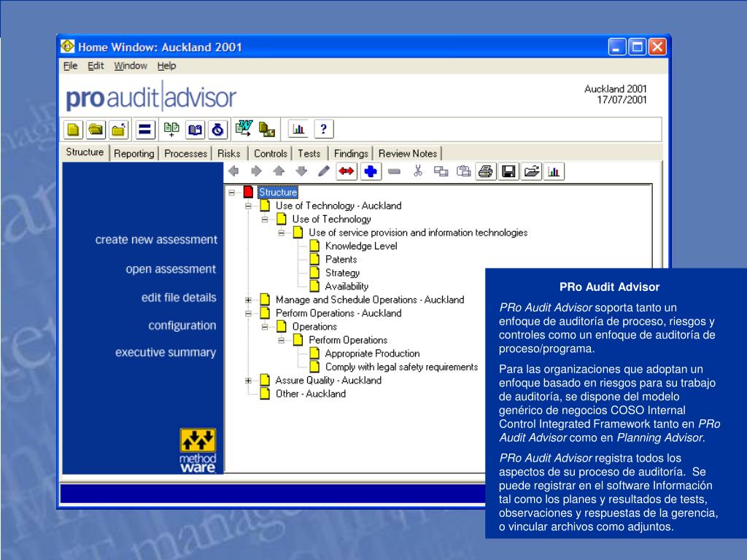
Task: Click the duplicate documents plus icon
Action: [x=171, y=130]
